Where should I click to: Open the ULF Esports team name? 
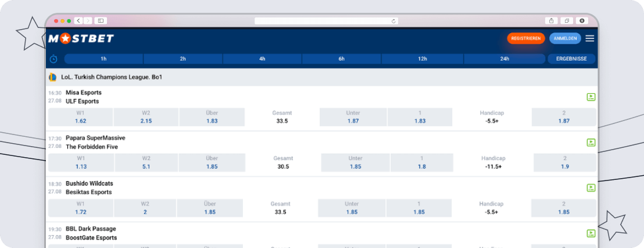click(82, 101)
